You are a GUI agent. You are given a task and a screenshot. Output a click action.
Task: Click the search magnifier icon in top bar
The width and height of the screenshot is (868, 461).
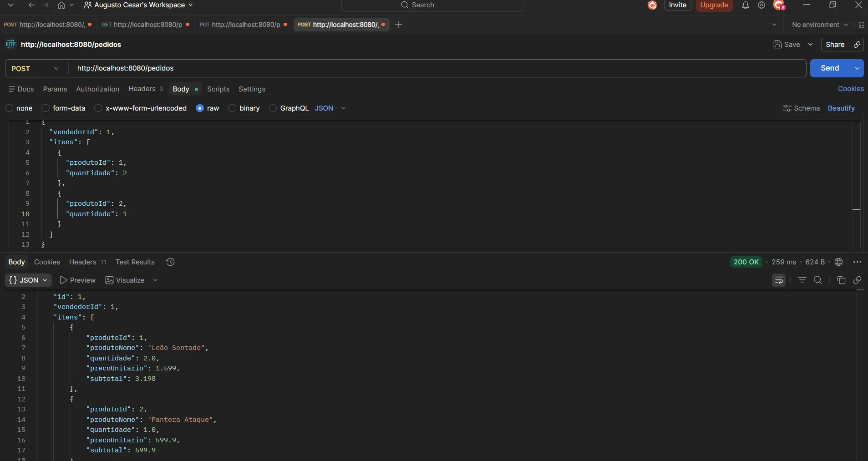click(x=405, y=5)
